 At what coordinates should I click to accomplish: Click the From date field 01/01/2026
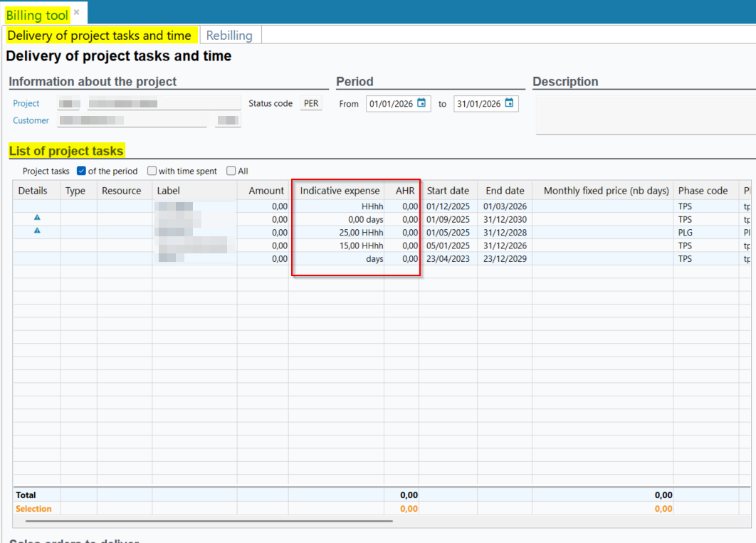pos(391,104)
